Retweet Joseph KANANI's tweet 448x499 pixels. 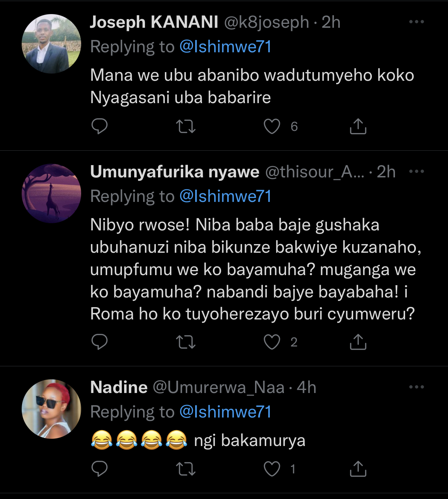coord(186,127)
